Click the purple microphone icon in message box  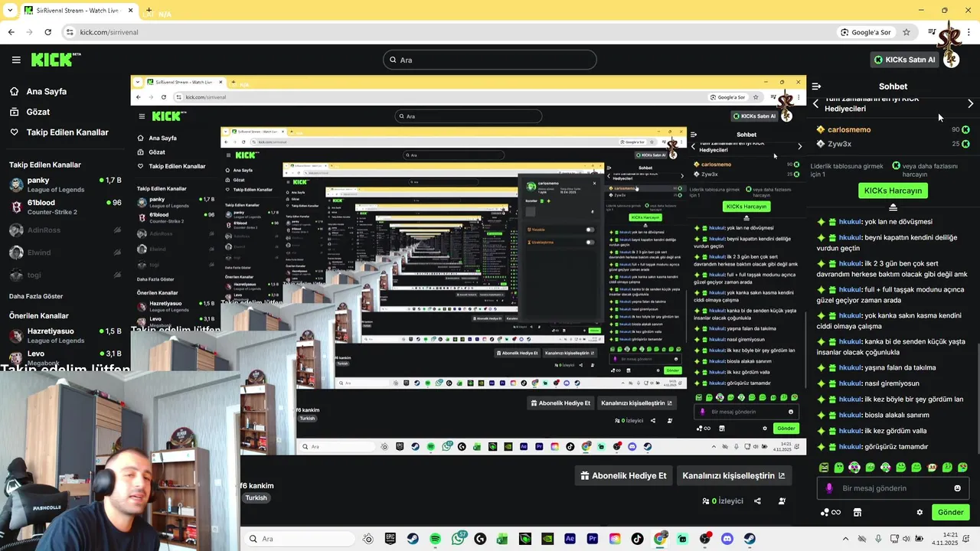(x=829, y=488)
